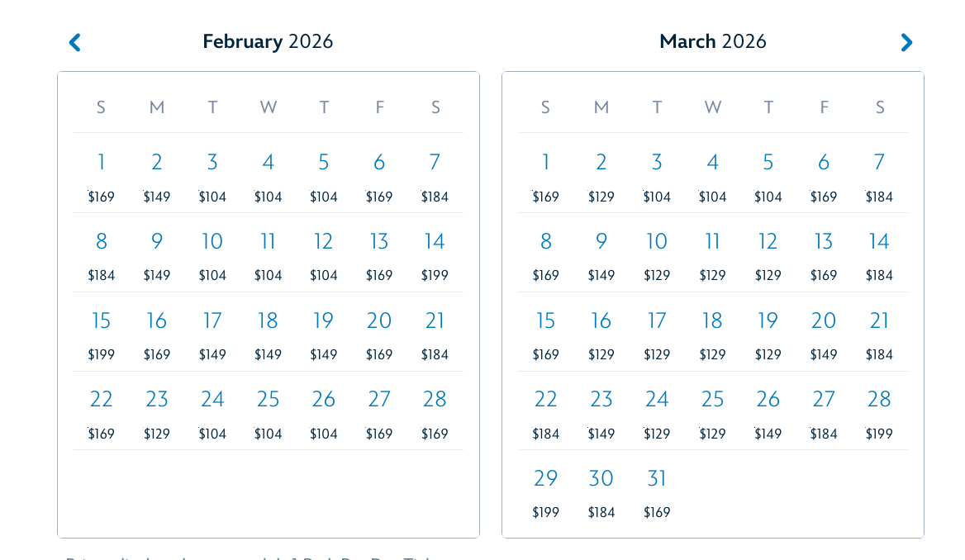Screen dimensions: 965x560
Task: Select March 5 at $104
Action: [x=768, y=174]
